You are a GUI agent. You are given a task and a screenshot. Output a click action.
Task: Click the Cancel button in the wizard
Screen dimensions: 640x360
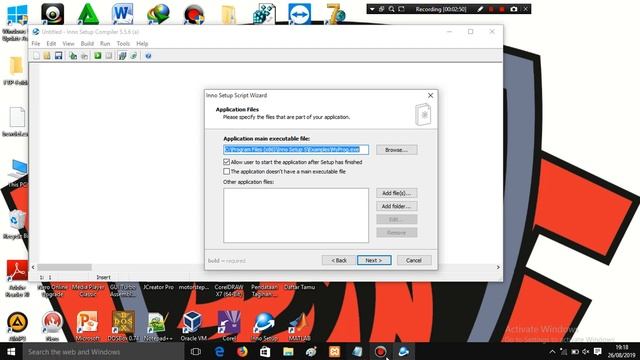click(414, 260)
